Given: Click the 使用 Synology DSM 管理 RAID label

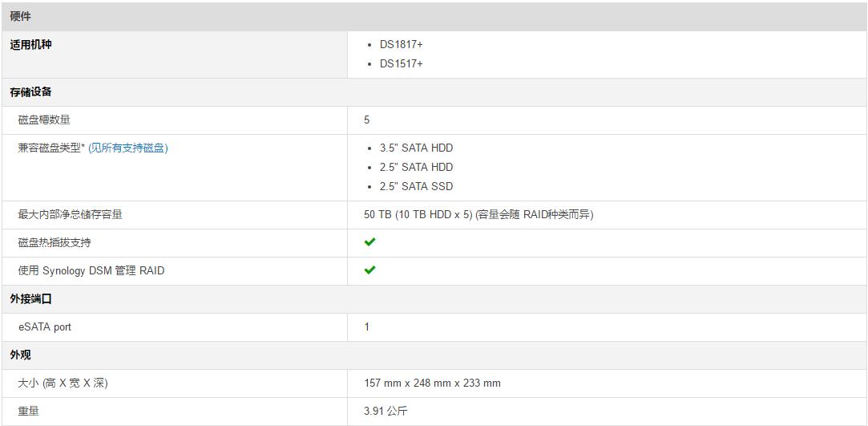Looking at the screenshot, I should pyautogui.click(x=91, y=270).
